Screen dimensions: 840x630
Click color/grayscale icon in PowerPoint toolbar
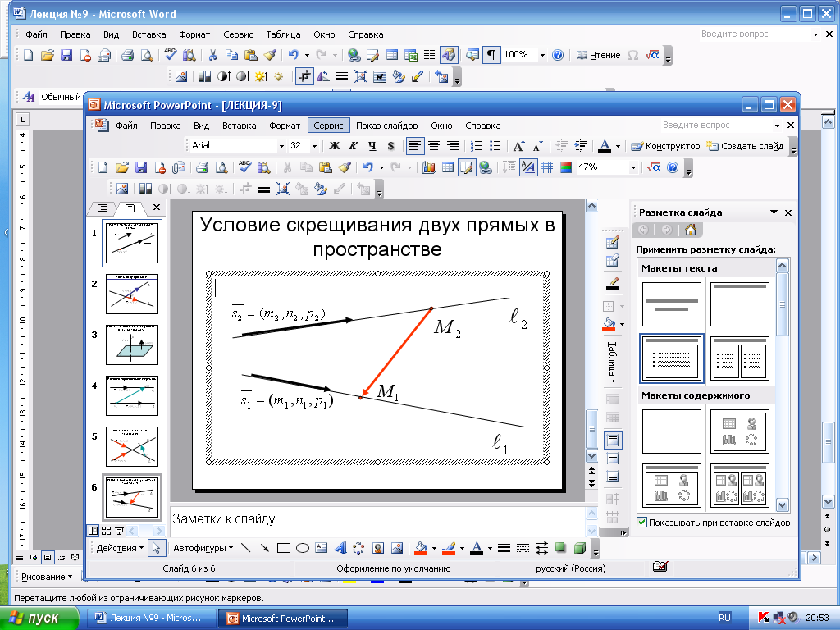(566, 167)
